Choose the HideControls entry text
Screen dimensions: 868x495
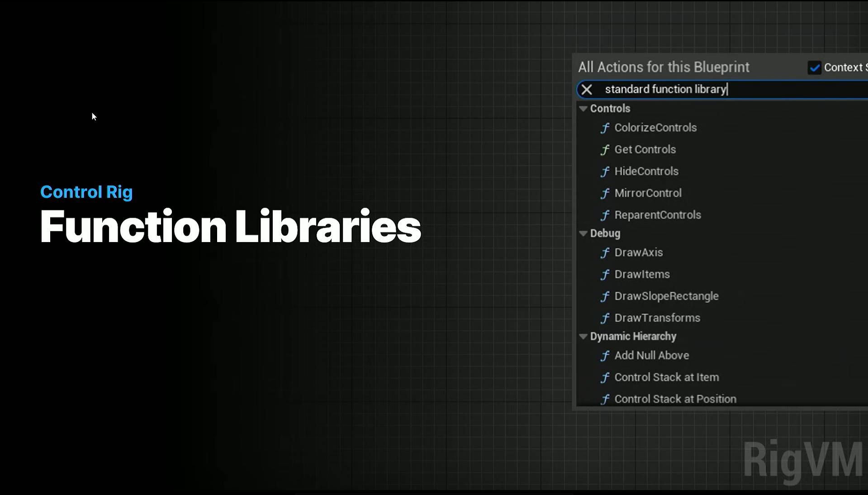(x=646, y=171)
